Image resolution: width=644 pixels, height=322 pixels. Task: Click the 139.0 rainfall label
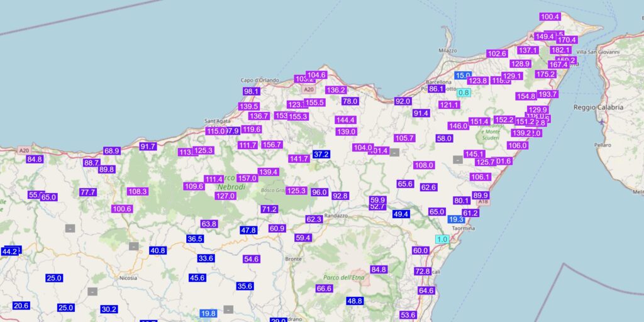click(x=346, y=132)
